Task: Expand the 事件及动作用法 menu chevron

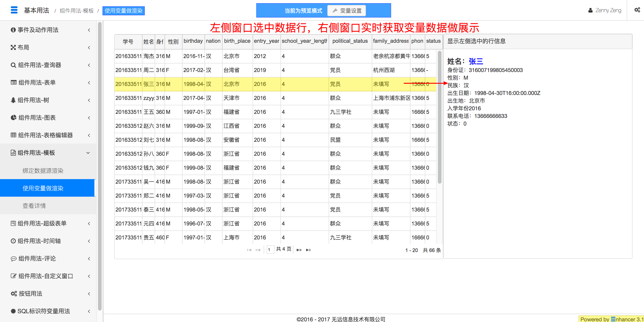Action: coord(89,30)
